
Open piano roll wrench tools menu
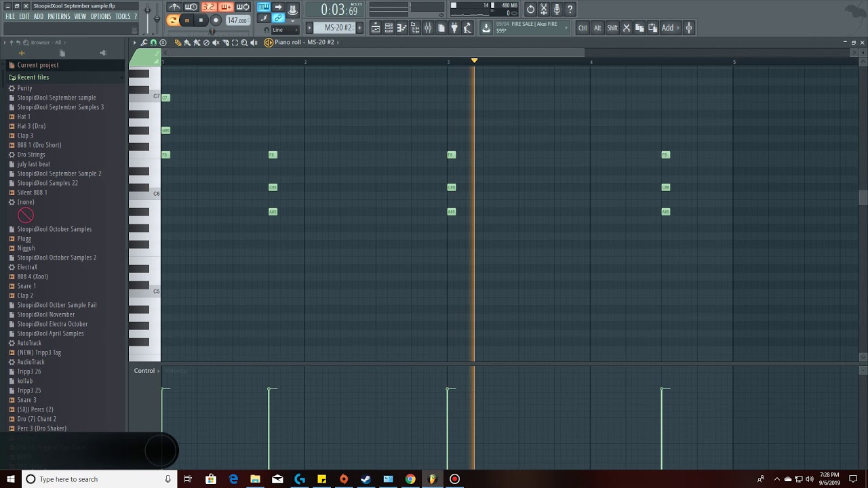point(144,42)
